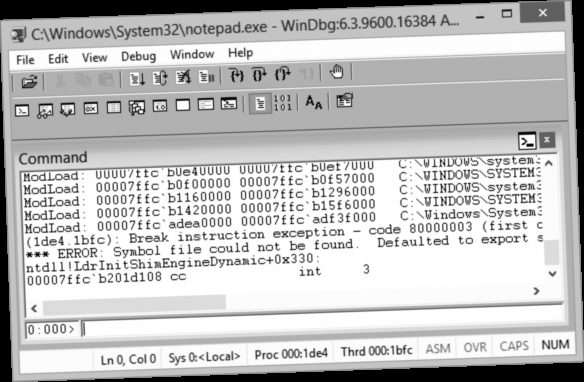Click the Stop debugging icon
This screenshot has width=584, height=382.
(183, 77)
